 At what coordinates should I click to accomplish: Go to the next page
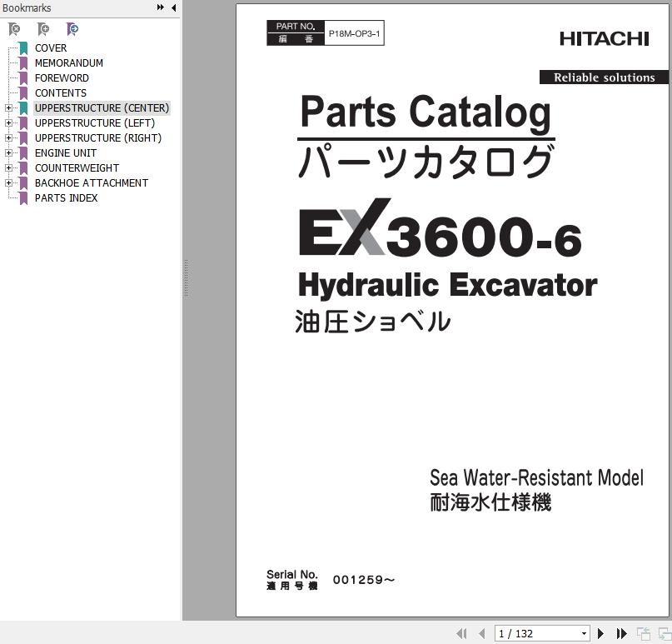tap(600, 633)
